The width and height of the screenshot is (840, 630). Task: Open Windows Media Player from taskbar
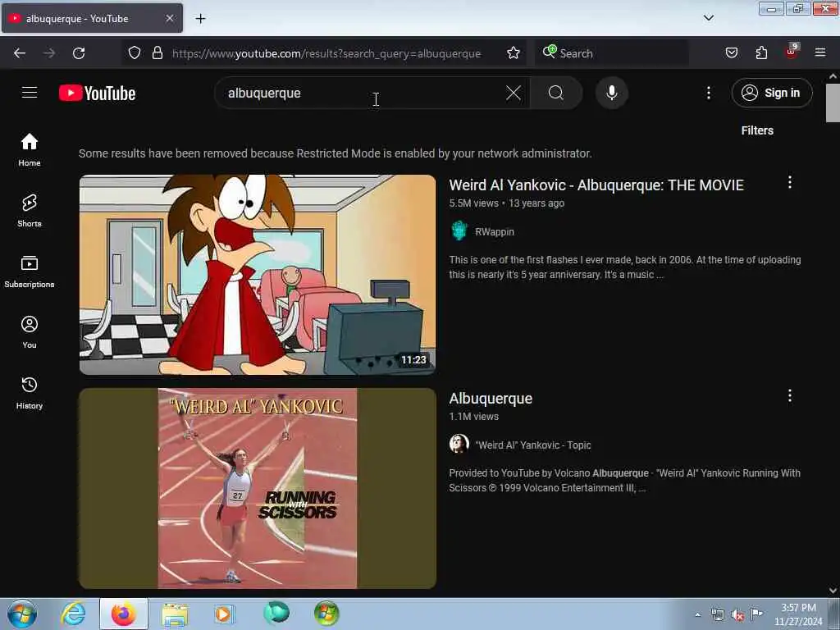tap(224, 614)
